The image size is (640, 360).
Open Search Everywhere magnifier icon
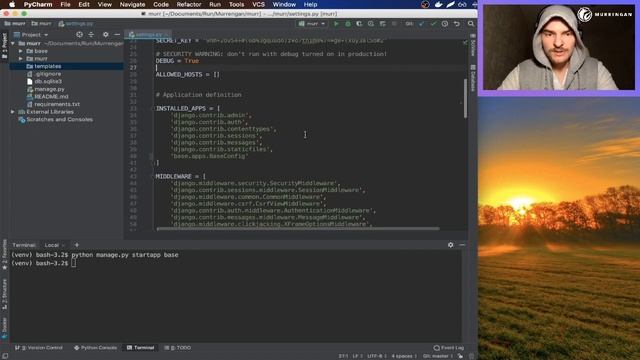pyautogui.click(x=471, y=24)
